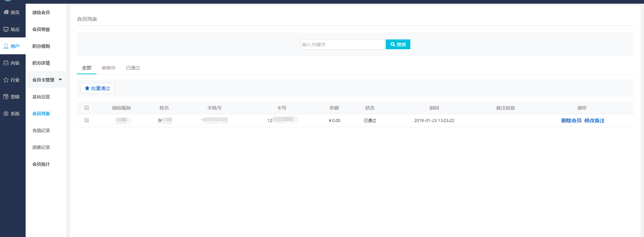Screen dimensions: 644x237
Task: Open the 营销 wallet icon section
Action: coord(6,97)
